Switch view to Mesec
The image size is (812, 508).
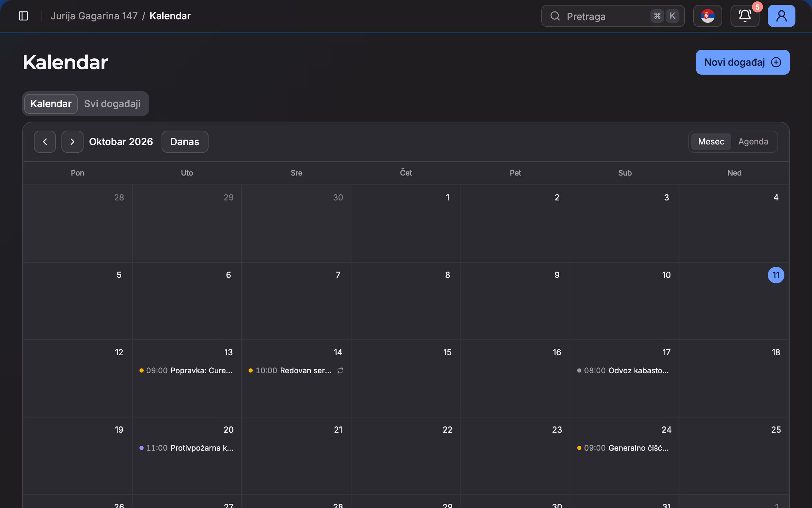[x=711, y=142]
